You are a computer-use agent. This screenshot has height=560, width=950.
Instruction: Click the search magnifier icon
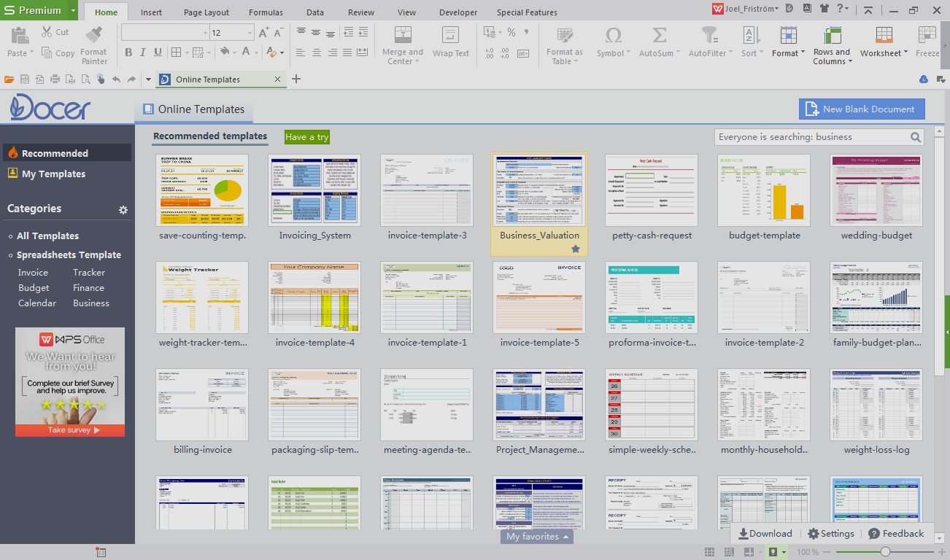click(x=916, y=137)
